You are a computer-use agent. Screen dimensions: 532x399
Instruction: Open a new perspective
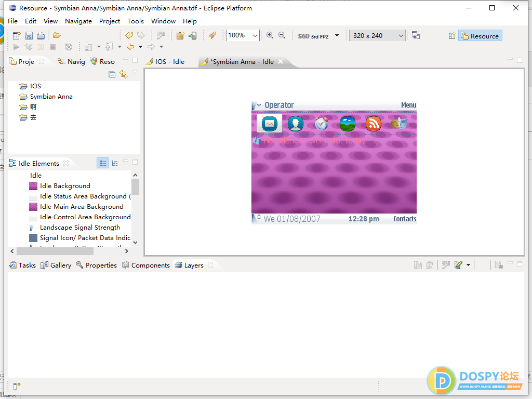click(452, 36)
